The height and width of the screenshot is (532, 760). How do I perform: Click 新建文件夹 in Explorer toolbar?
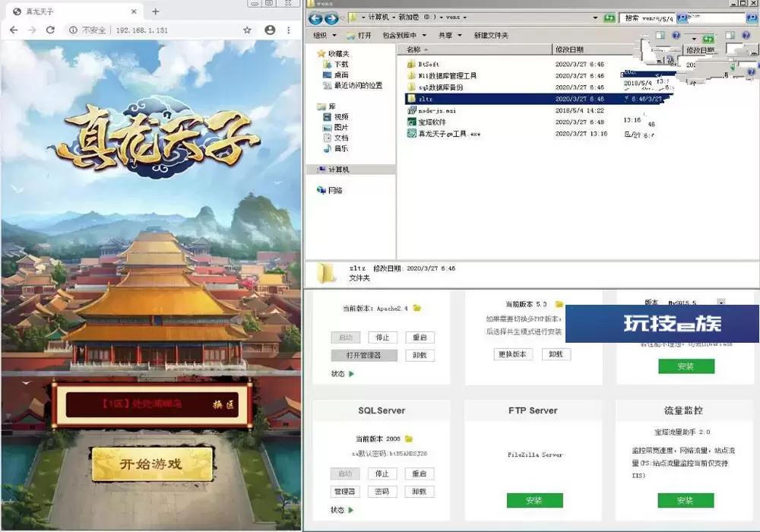491,36
